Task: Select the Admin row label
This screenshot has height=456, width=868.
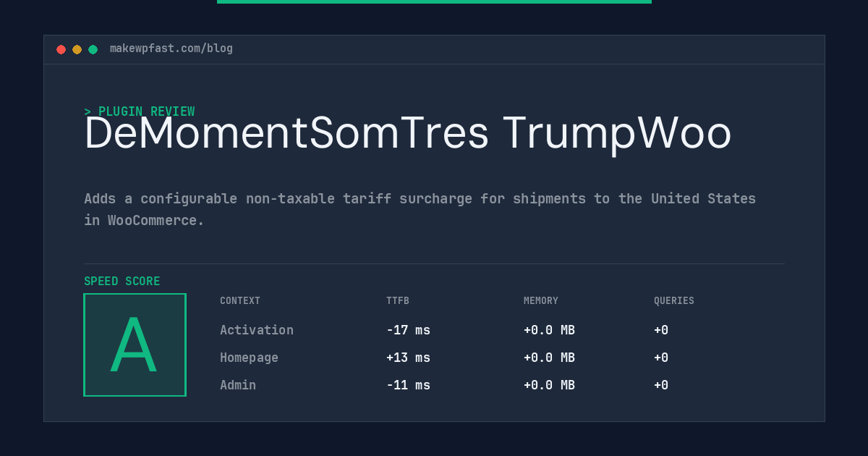Action: coord(238,385)
